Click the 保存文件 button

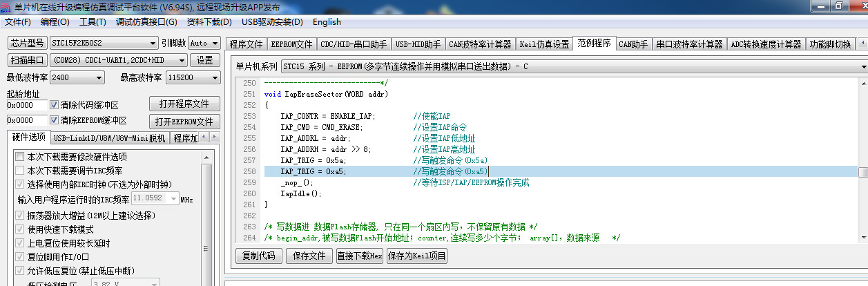point(309,256)
